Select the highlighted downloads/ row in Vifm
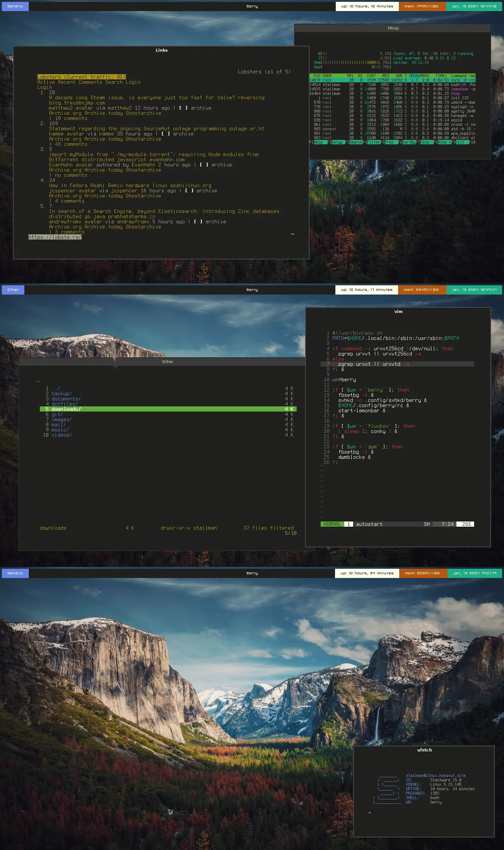 pos(168,409)
